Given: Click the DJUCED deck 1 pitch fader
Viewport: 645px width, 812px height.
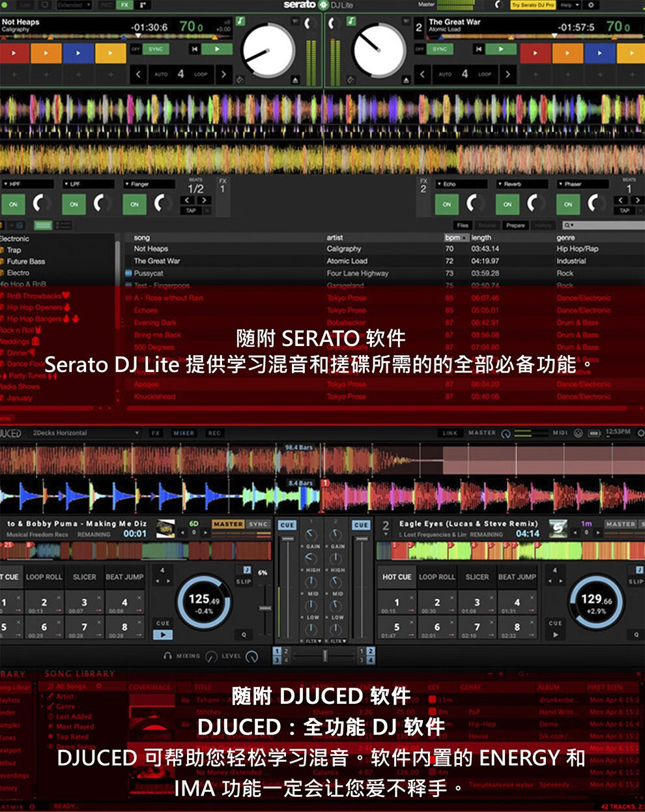Looking at the screenshot, I should coord(265,607).
